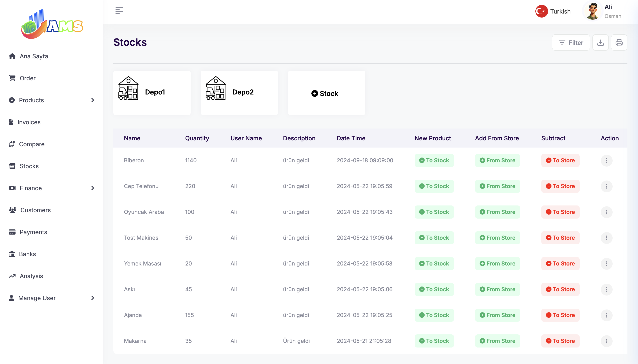Viewport: 638px width, 364px height.
Task: Click the print icon button
Action: tap(619, 43)
